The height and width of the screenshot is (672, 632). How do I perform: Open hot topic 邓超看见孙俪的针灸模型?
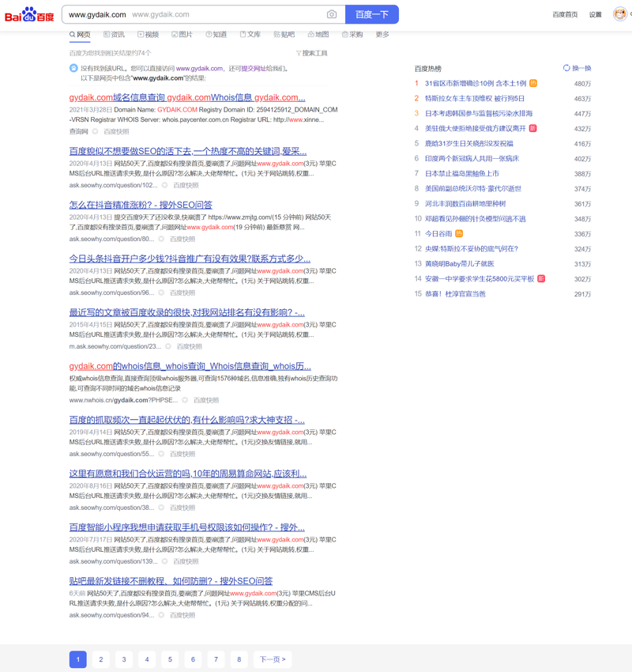(476, 218)
